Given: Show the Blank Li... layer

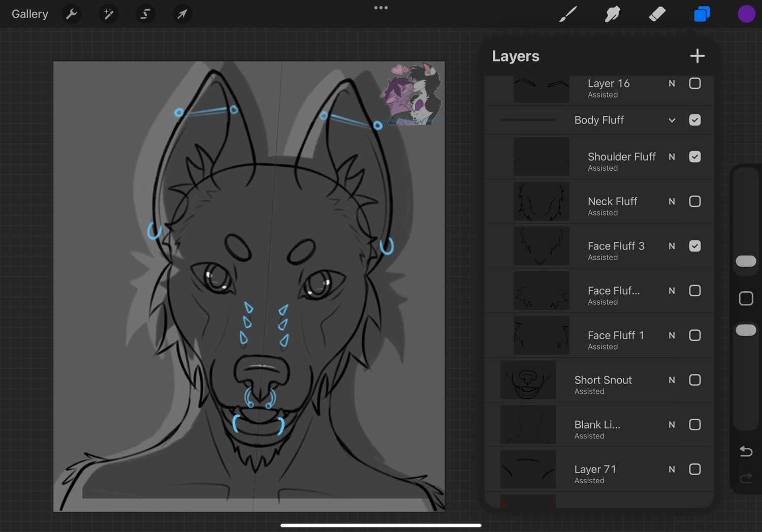Looking at the screenshot, I should click(695, 425).
